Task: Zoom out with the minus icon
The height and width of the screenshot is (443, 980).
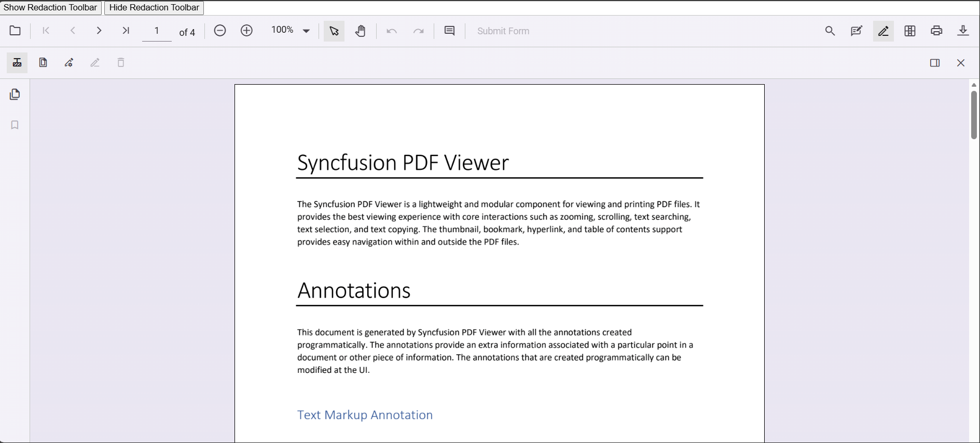Action: click(x=220, y=31)
